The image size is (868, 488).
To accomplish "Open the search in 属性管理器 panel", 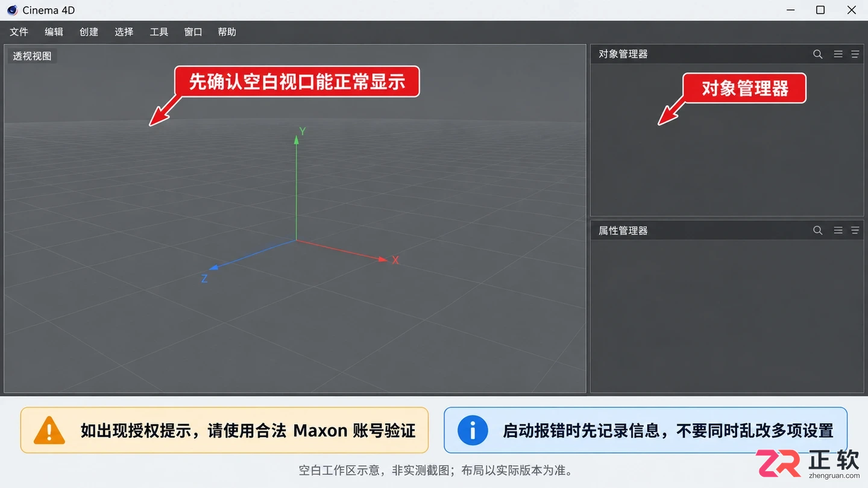I will pos(818,230).
